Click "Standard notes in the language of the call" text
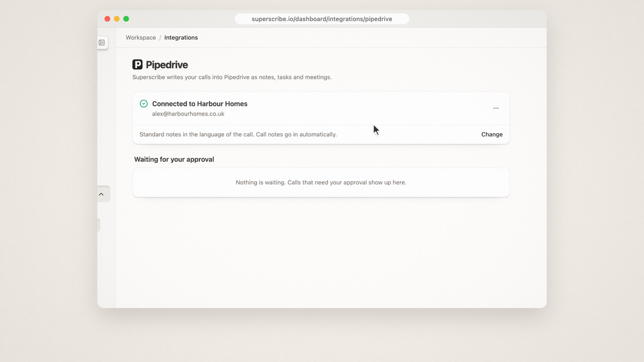Screen dimensions: 644x362 pyautogui.click(x=196, y=134)
